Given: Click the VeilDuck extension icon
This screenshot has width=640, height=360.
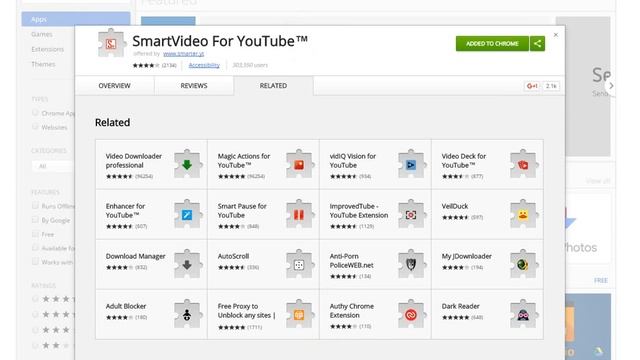Looking at the screenshot, I should pyautogui.click(x=523, y=214).
